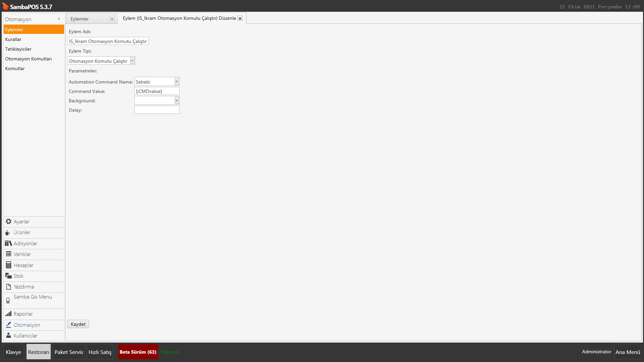
Task: Select the Eylem Düzenle tab
Action: pyautogui.click(x=179, y=18)
